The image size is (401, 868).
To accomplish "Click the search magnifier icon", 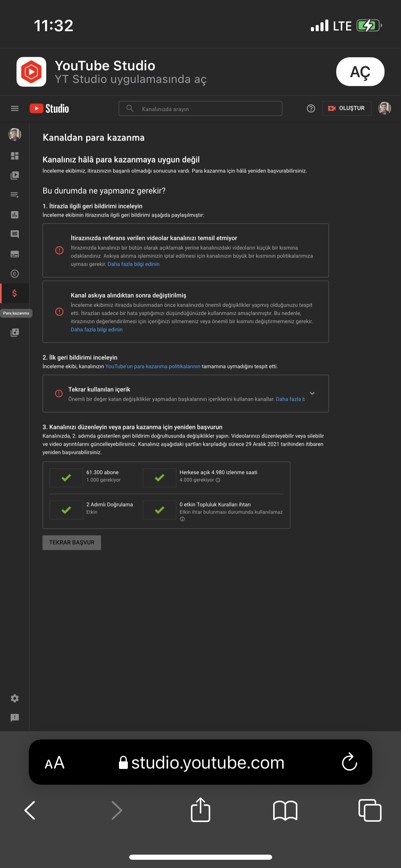I will coord(130,108).
